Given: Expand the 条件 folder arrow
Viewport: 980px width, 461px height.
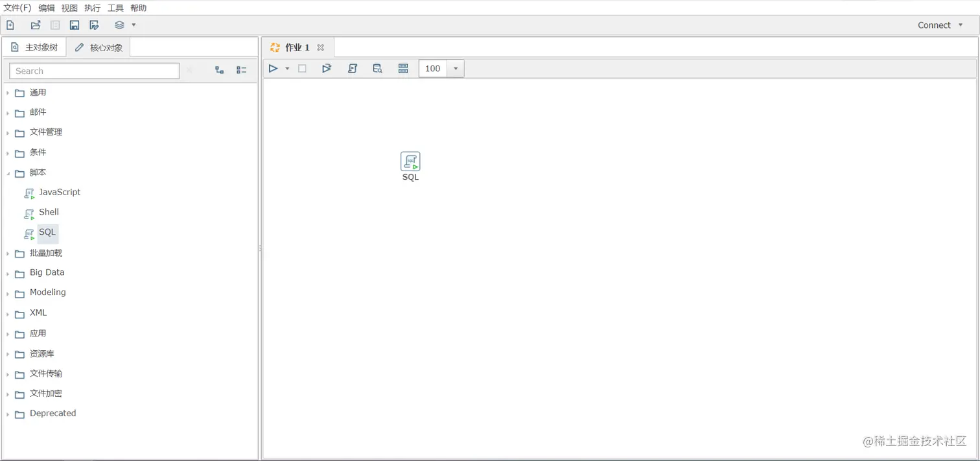Looking at the screenshot, I should [8, 153].
